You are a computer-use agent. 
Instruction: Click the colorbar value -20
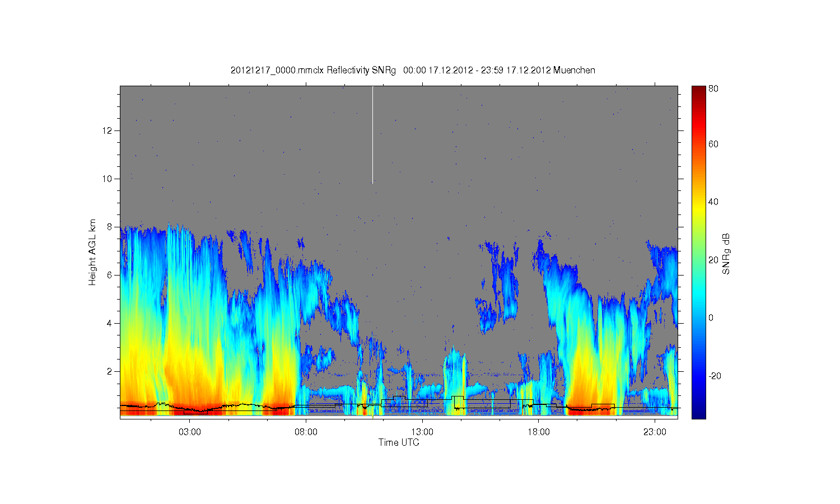715,376
